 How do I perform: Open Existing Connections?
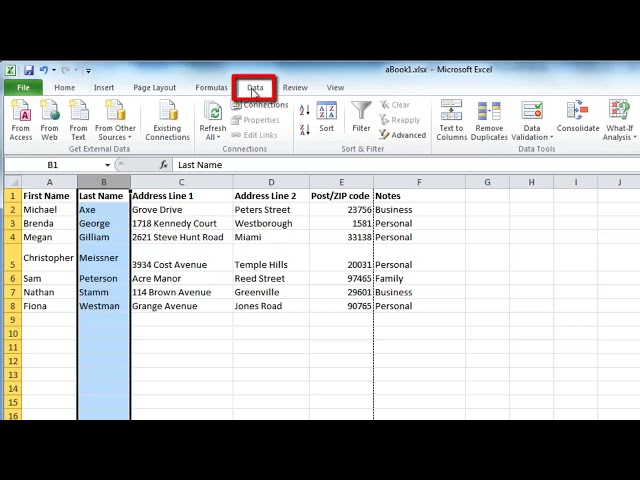(167, 120)
